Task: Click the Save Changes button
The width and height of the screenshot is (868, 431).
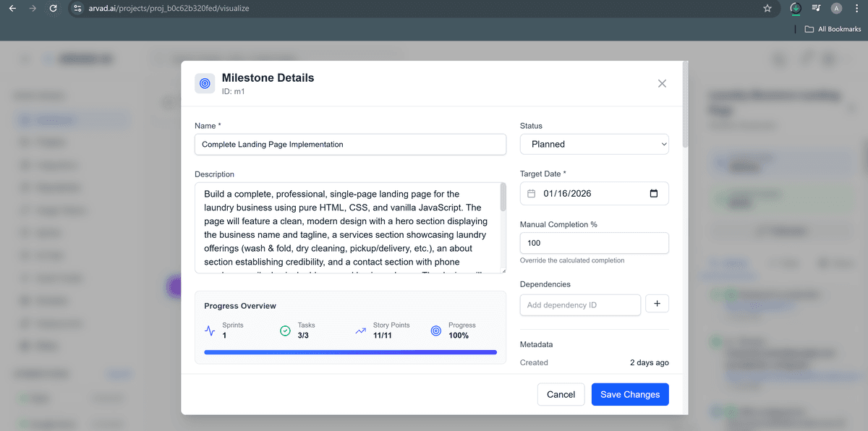Action: click(630, 394)
